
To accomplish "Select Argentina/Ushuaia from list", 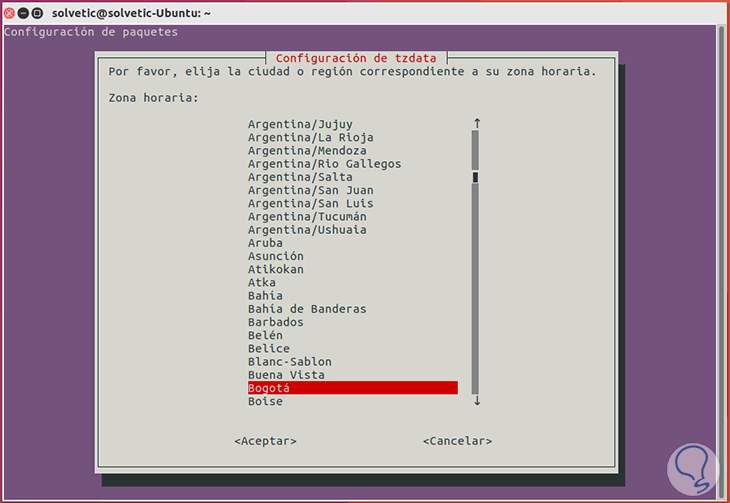I will point(307,230).
